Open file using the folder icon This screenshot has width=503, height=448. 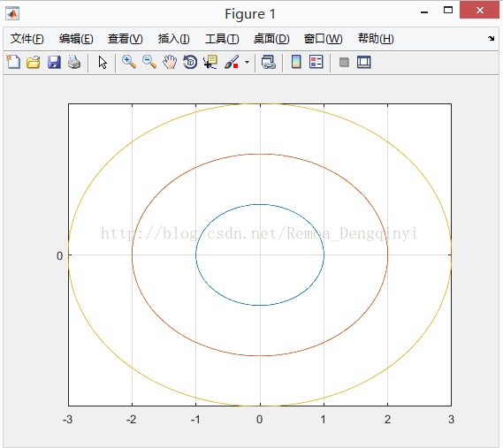[34, 62]
